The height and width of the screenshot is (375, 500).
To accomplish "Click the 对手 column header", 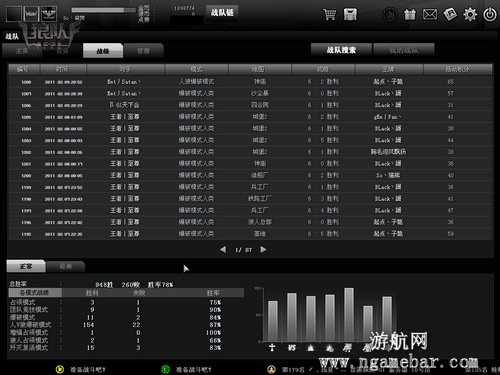I will click(126, 69).
